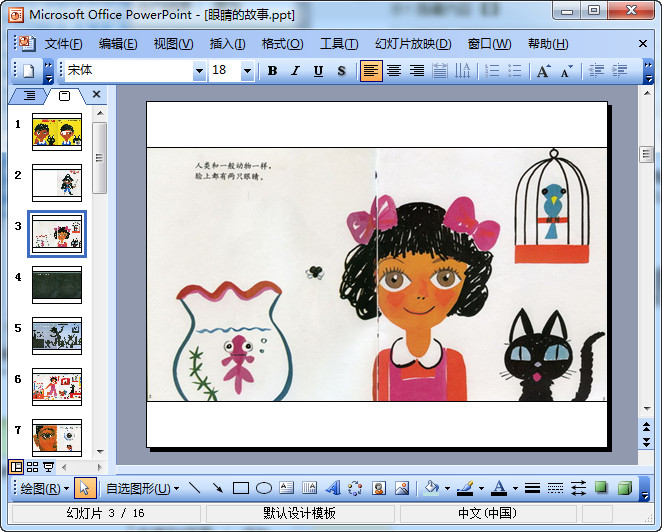
Task: Click the Distributed alignment icon
Action: coord(440,71)
